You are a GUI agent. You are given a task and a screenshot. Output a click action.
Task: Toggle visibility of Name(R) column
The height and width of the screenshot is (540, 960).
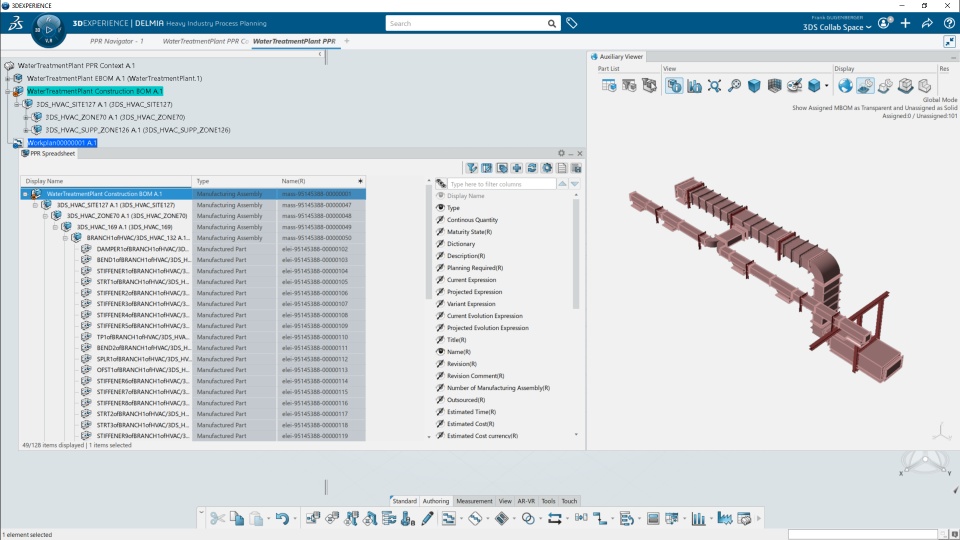coord(440,352)
